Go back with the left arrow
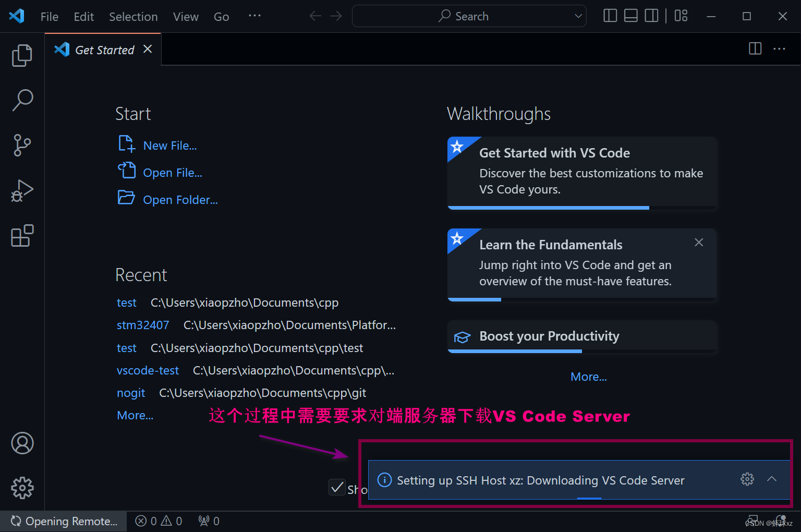The image size is (801, 532). [315, 16]
